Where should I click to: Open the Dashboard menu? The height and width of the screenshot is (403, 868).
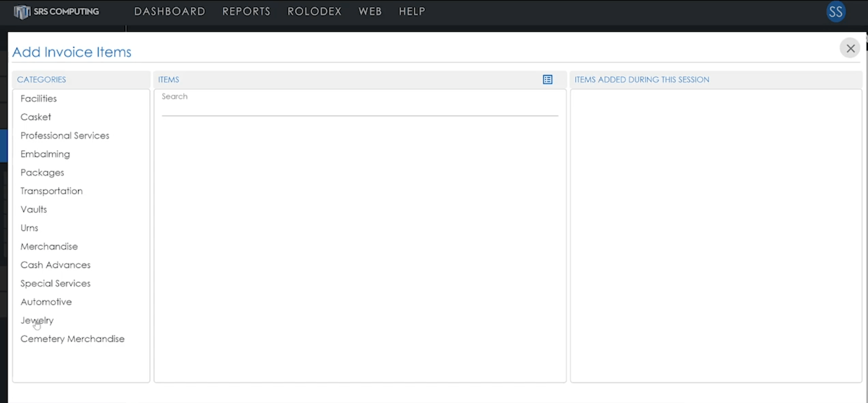170,12
